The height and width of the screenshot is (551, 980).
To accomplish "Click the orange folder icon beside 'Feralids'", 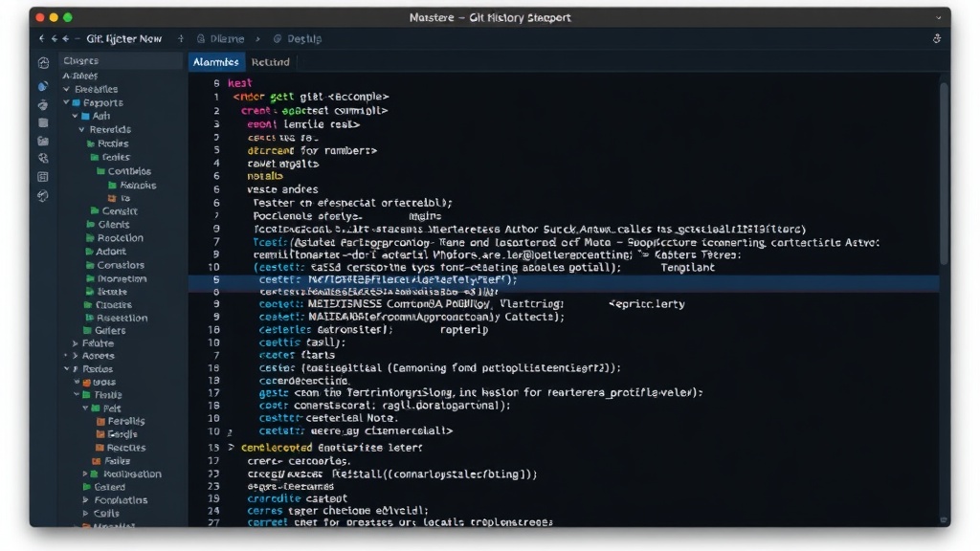I will (x=100, y=421).
